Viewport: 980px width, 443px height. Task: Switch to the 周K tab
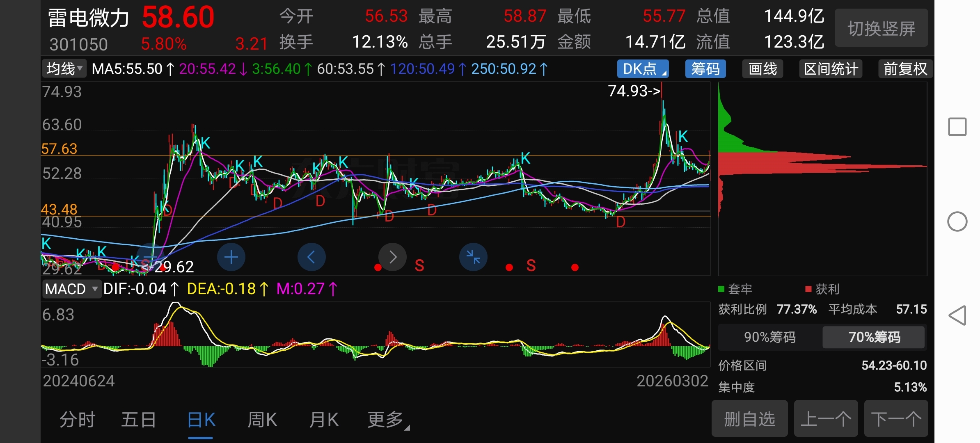pos(262,420)
